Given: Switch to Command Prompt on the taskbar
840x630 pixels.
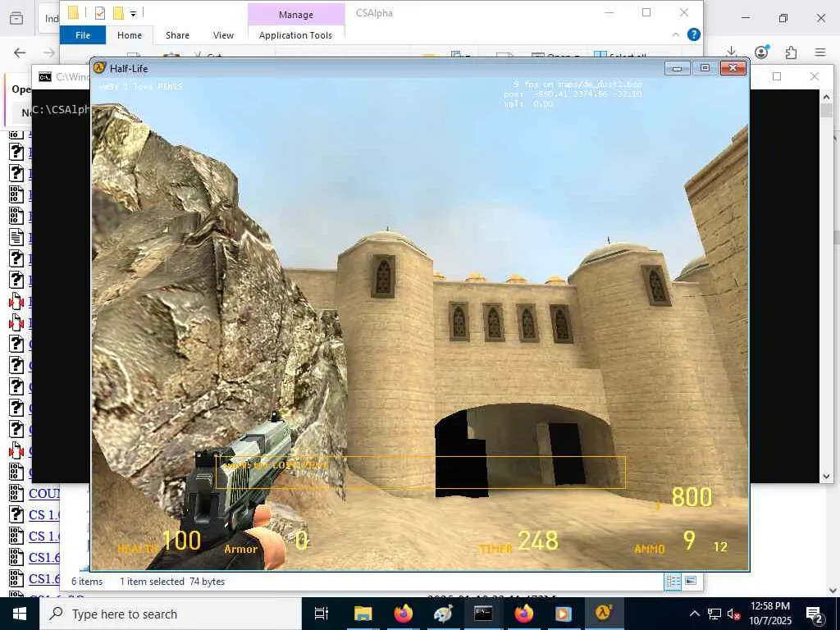Looking at the screenshot, I should coord(482,614).
